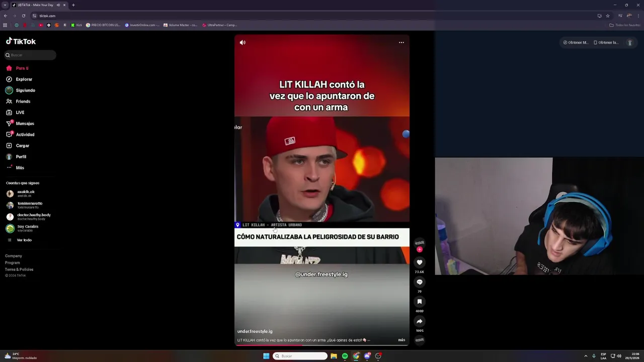Open the tomimenaretto followed account
Image resolution: width=644 pixels, height=362 pixels.
[24, 205]
